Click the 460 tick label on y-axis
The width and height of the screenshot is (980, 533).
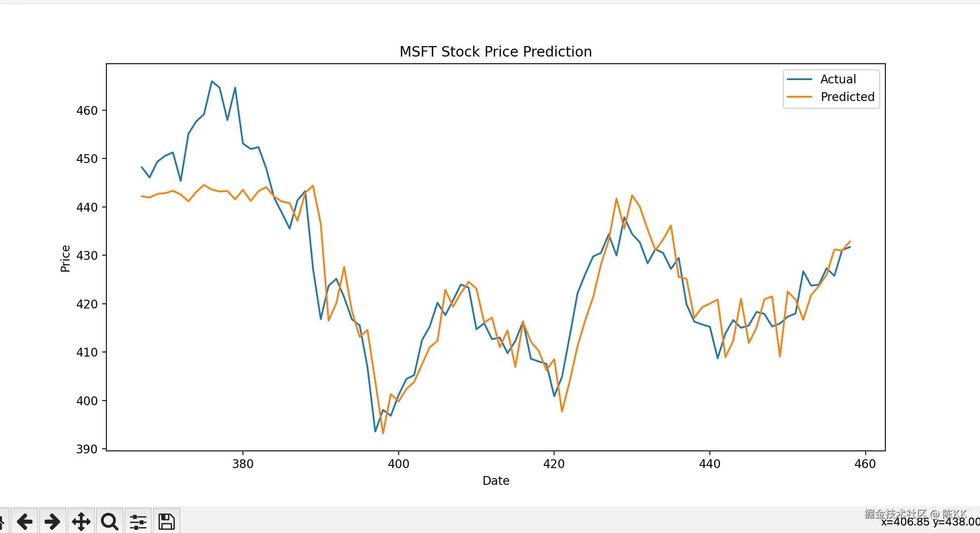[x=87, y=111]
